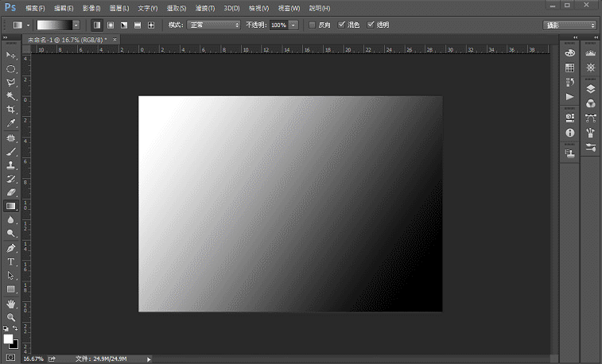Reset default foreground and background colors
Image resolution: width=602 pixels, height=364 pixels.
point(6,328)
